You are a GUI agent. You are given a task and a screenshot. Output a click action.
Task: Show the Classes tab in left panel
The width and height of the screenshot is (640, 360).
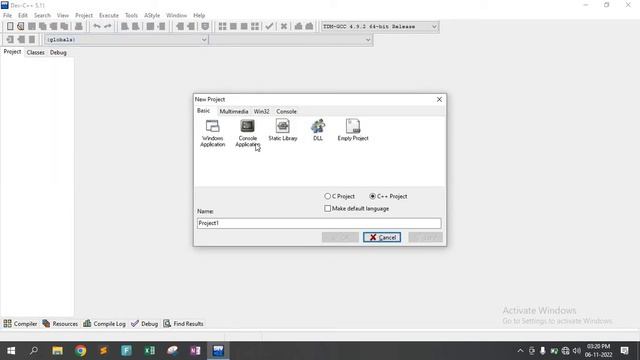click(36, 53)
